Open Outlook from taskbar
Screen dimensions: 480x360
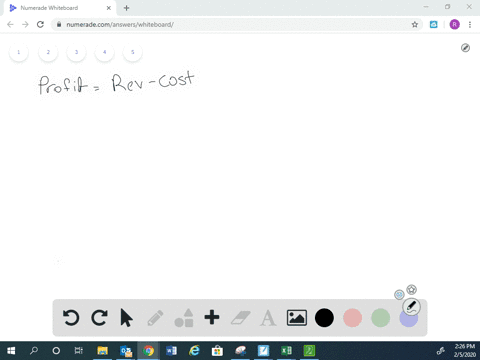click(126, 351)
